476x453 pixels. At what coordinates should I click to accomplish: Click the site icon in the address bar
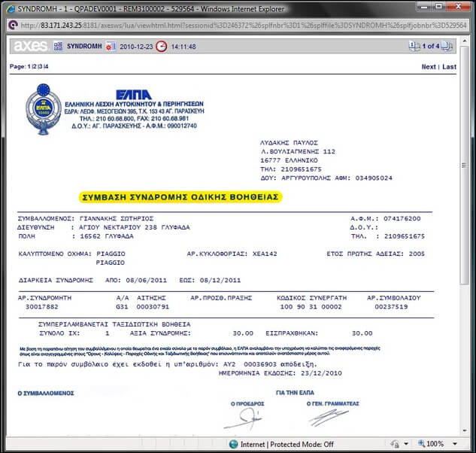point(13,26)
